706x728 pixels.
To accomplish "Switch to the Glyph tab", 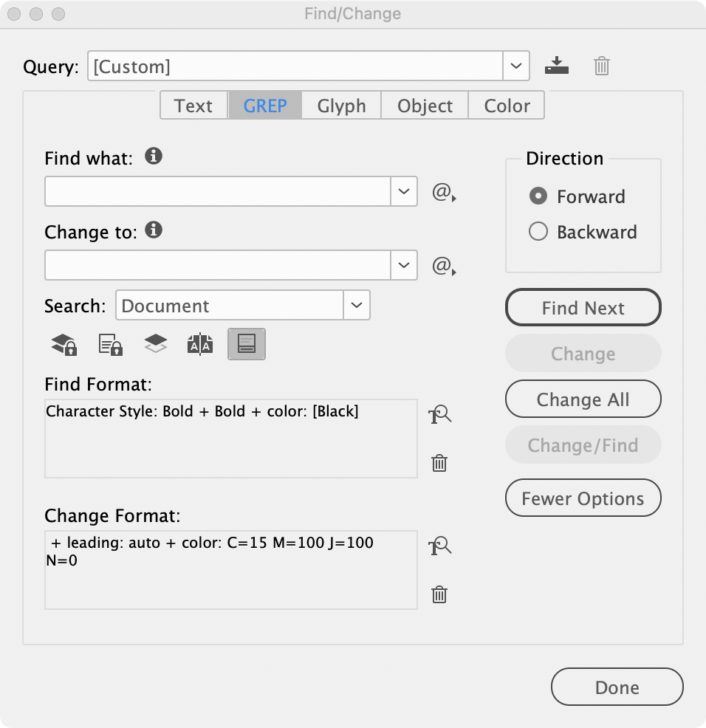I will click(x=341, y=106).
